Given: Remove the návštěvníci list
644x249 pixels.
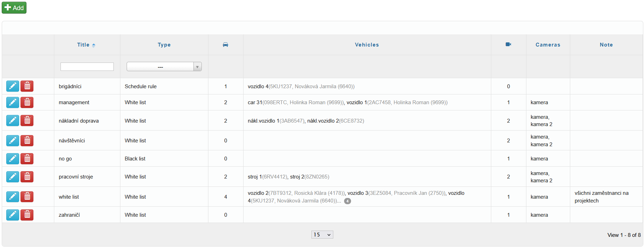Looking at the screenshot, I should coord(27,141).
